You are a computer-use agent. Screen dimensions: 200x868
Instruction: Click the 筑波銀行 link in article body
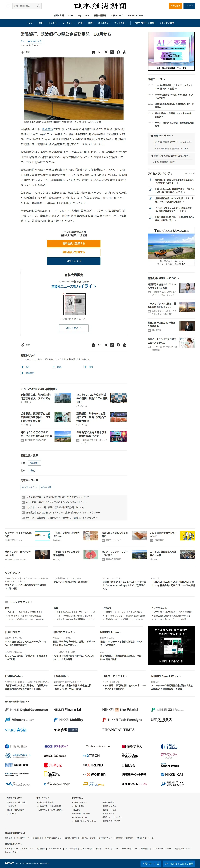click(48, 129)
